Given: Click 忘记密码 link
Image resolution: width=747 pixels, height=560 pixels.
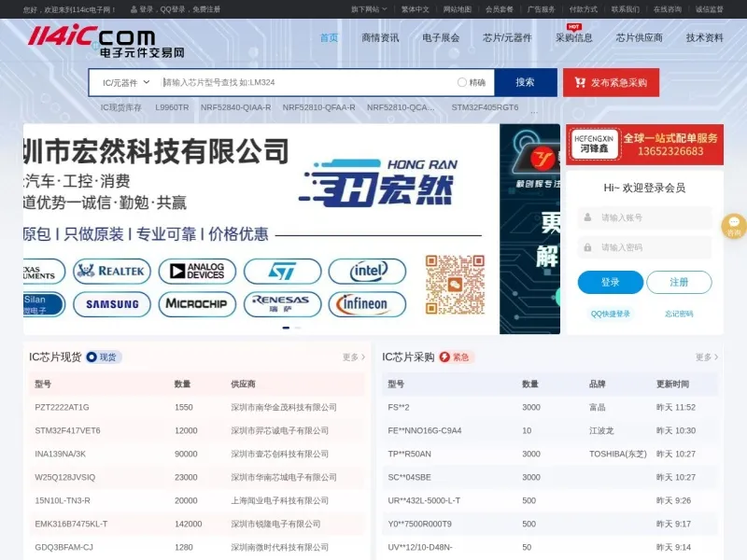Looking at the screenshot, I should point(679,314).
